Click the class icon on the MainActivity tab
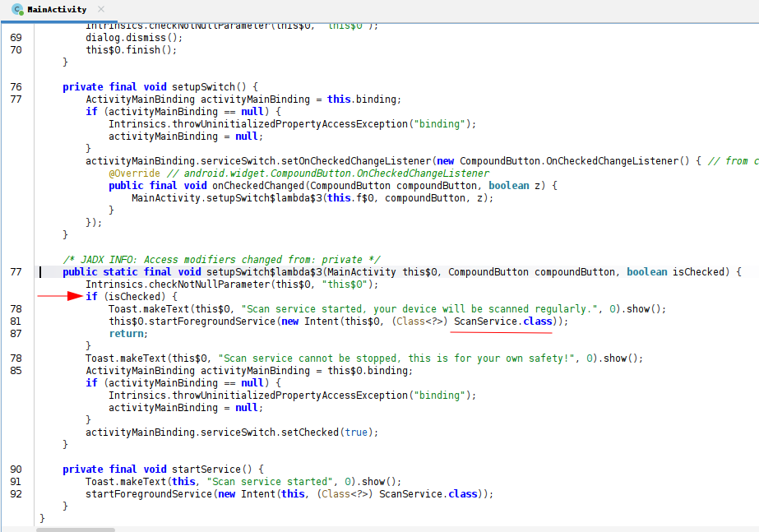Screen dimensions: 759x532 [17, 9]
